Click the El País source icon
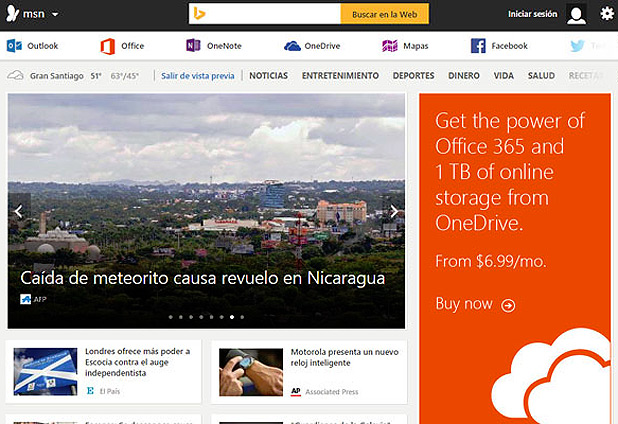Image resolution: width=618 pixels, height=424 pixels. point(90,391)
